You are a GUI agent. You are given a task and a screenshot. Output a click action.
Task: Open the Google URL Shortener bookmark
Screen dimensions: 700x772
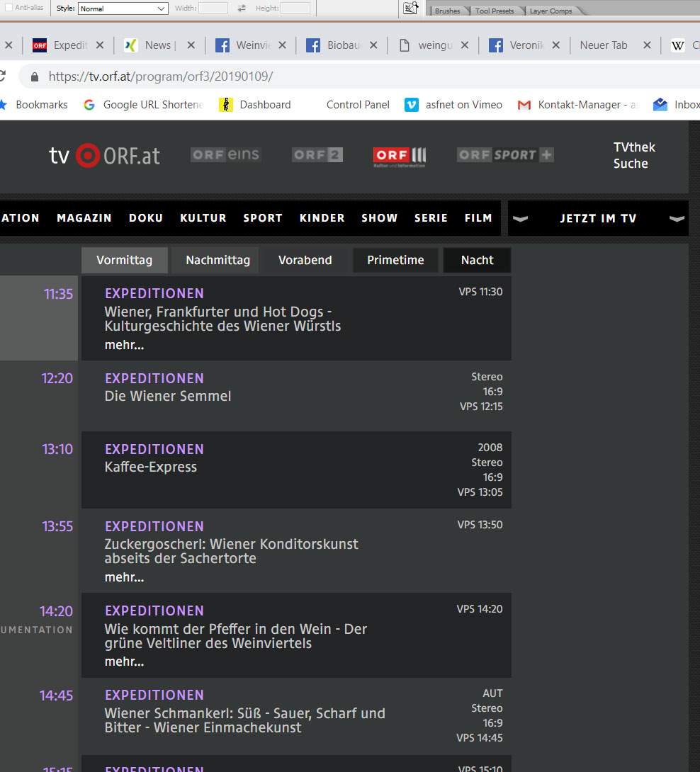coord(143,105)
